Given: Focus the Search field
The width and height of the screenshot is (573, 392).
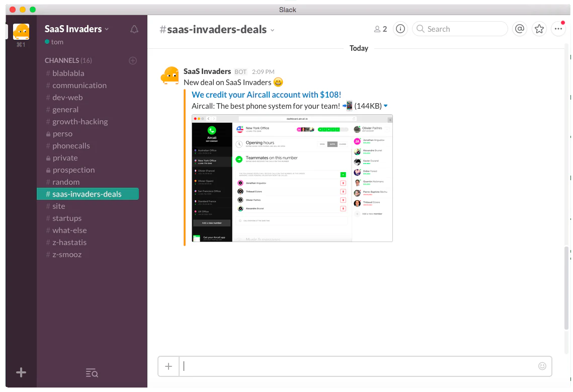Looking at the screenshot, I should click(460, 29).
